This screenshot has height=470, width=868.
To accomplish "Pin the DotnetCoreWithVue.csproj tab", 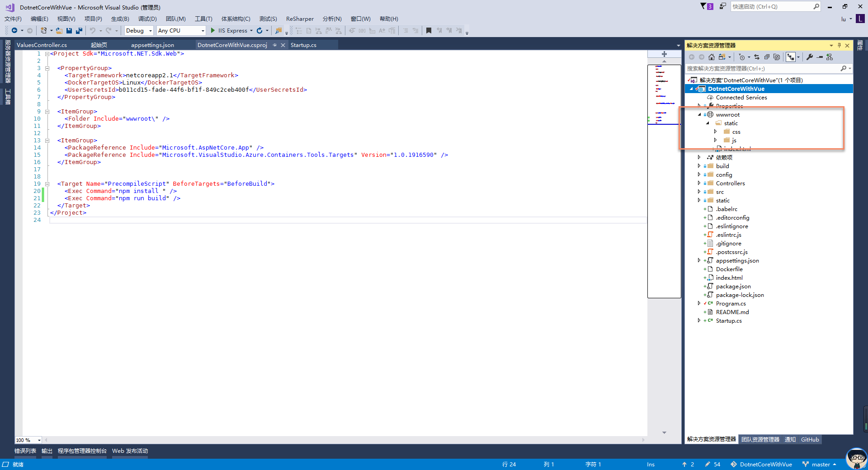I will click(x=274, y=45).
